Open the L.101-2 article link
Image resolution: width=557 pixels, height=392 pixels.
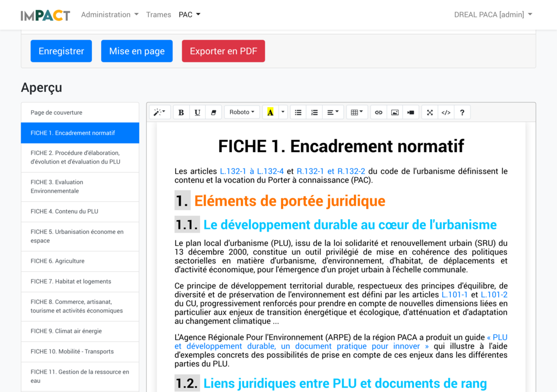click(x=494, y=295)
